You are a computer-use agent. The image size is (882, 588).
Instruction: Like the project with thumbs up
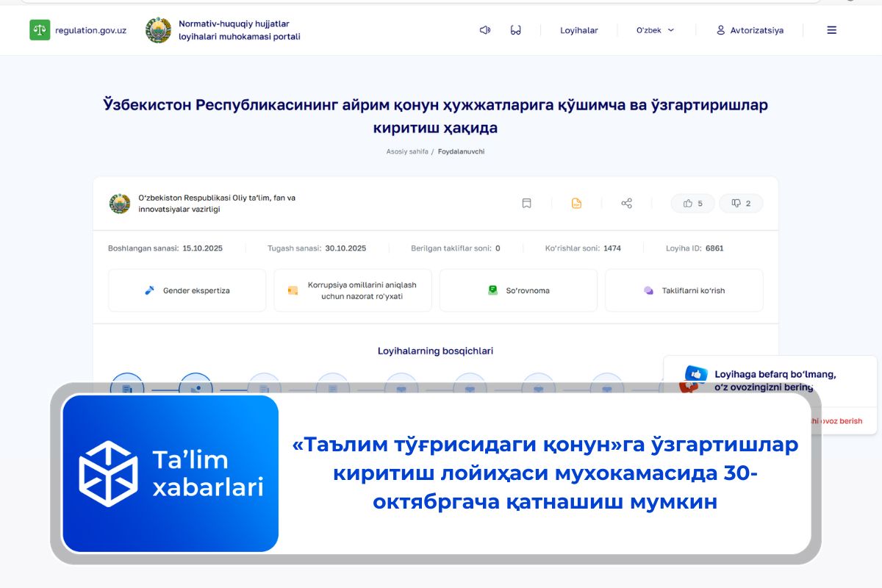pos(692,203)
